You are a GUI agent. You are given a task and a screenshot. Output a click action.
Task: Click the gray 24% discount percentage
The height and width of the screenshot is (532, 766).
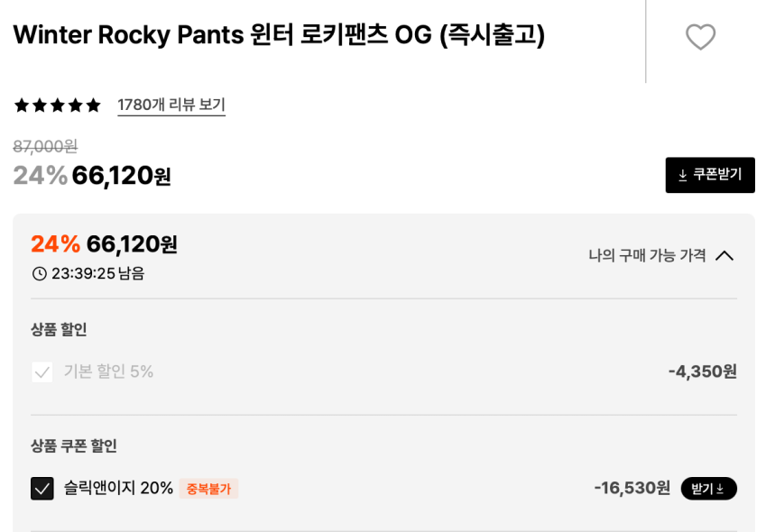point(40,176)
